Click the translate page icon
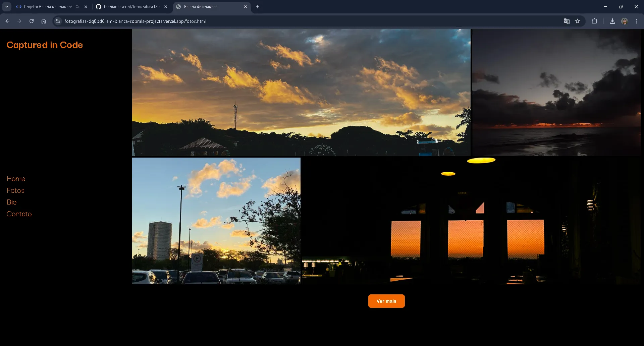This screenshot has height=346, width=644. (x=567, y=21)
